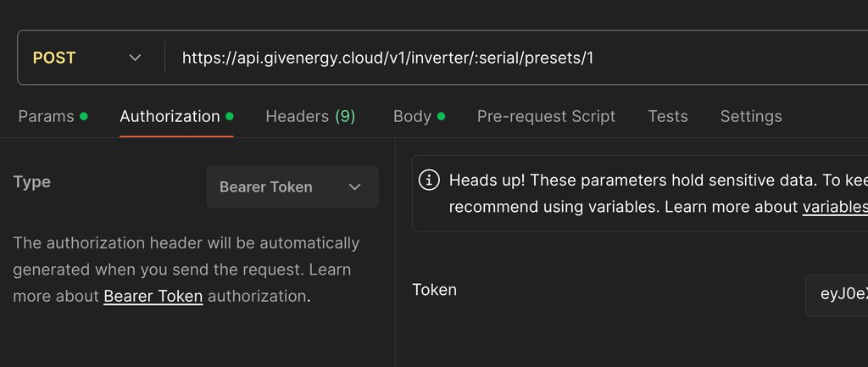
Task: Click the green dot beside Authorization
Action: point(230,116)
